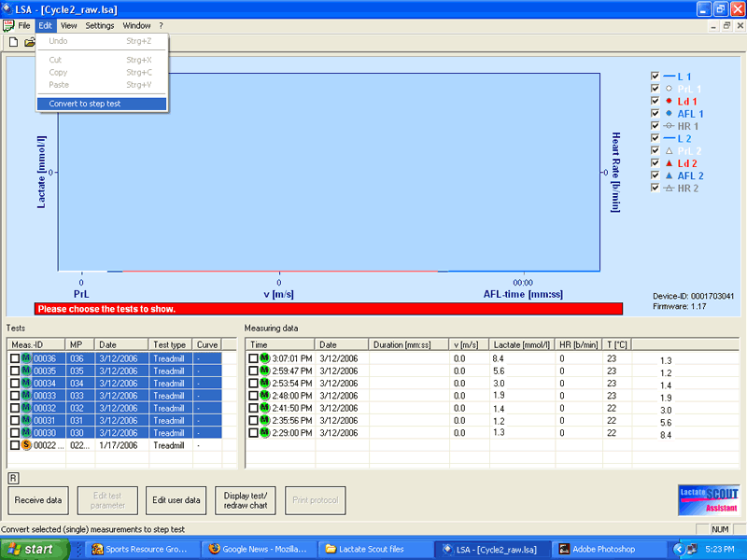Click the LSA document icon beside File menu
This screenshot has width=747, height=560.
pos(8,26)
